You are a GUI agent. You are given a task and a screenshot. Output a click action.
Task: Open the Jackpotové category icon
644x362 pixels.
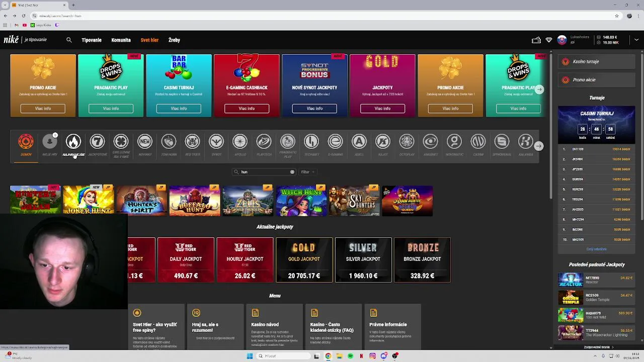97,145
